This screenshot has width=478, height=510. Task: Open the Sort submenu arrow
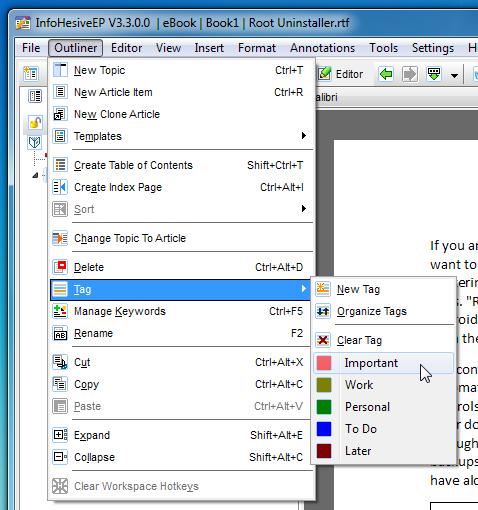[304, 209]
